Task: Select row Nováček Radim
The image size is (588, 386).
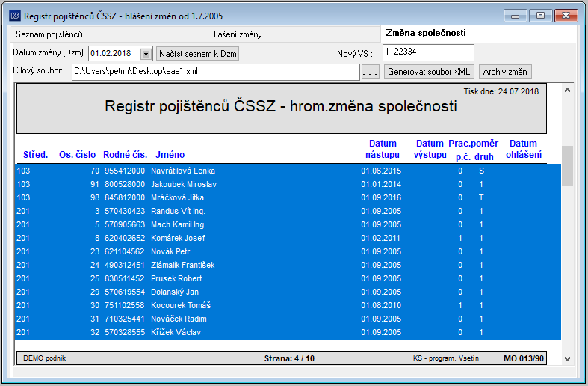Action: click(288, 319)
